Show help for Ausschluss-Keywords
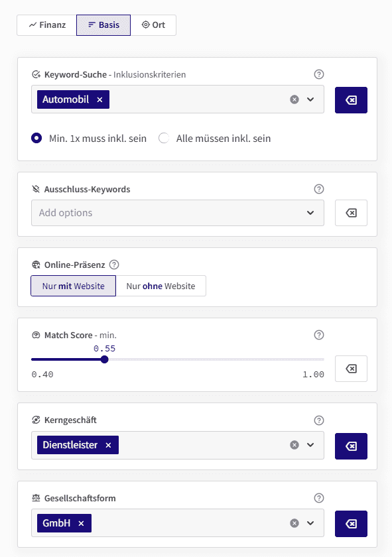Viewport: 392px width, 557px height. point(319,189)
